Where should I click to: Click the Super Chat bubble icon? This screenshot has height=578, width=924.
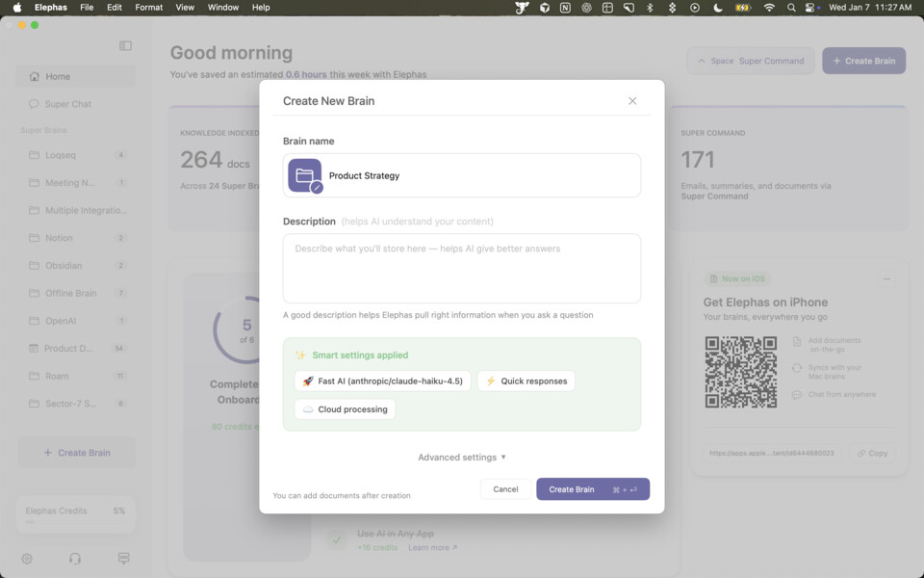[x=34, y=104]
